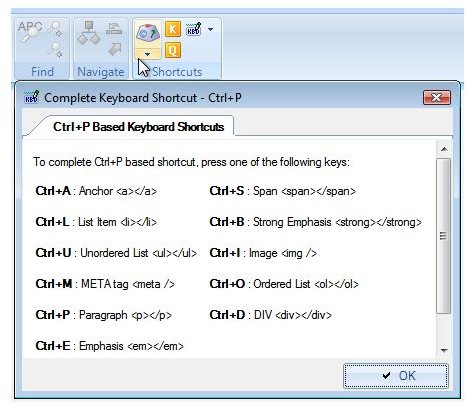
Task: Expand the dropdown arrow under large Shortcuts icon
Action: click(148, 54)
